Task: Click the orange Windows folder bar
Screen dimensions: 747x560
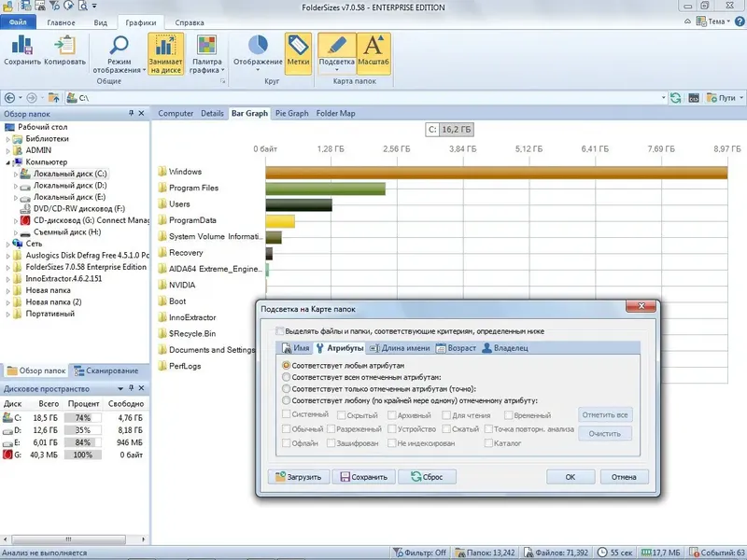Action: click(x=497, y=173)
